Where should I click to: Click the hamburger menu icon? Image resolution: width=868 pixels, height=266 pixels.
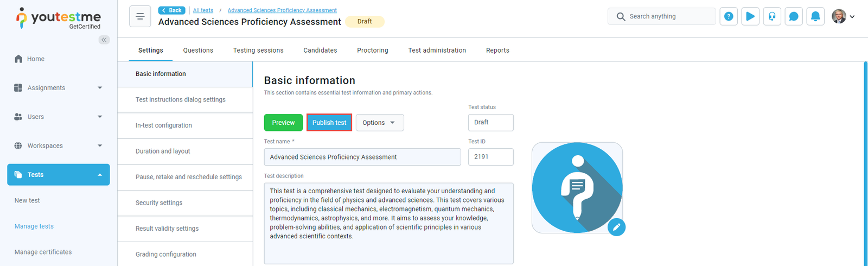coord(140,16)
